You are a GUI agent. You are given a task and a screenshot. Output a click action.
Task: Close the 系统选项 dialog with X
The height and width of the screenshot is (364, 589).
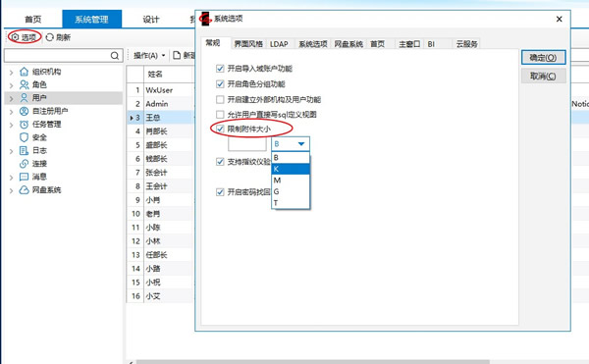coord(559,19)
